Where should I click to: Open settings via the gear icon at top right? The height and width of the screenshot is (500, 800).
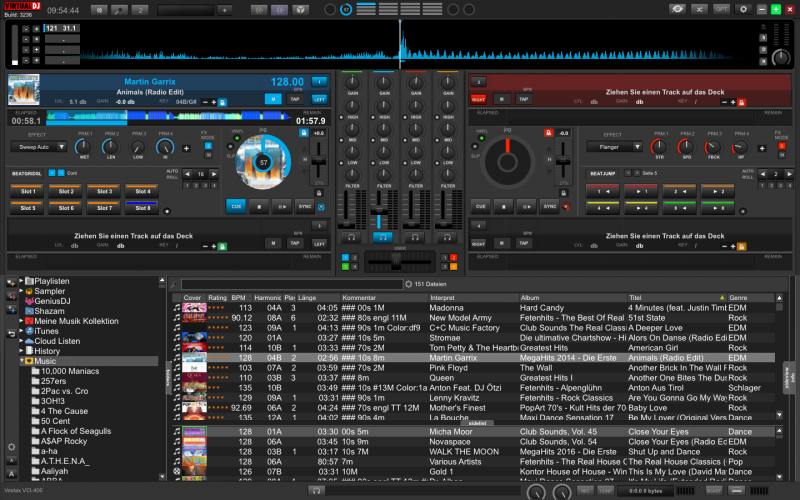pyautogui.click(x=743, y=9)
